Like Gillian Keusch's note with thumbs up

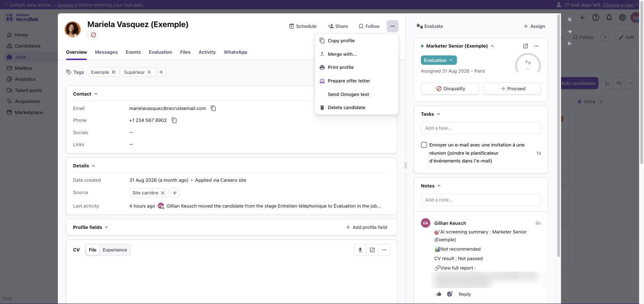click(439, 294)
